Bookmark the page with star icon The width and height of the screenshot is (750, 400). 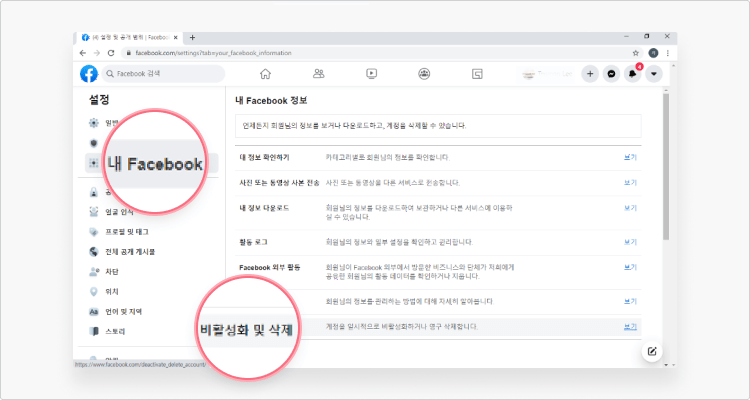635,53
